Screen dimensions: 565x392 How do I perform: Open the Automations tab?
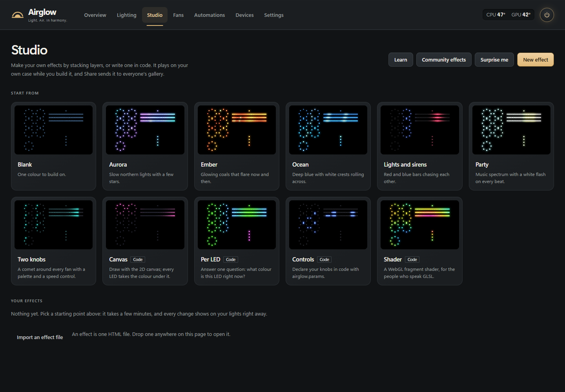(210, 15)
